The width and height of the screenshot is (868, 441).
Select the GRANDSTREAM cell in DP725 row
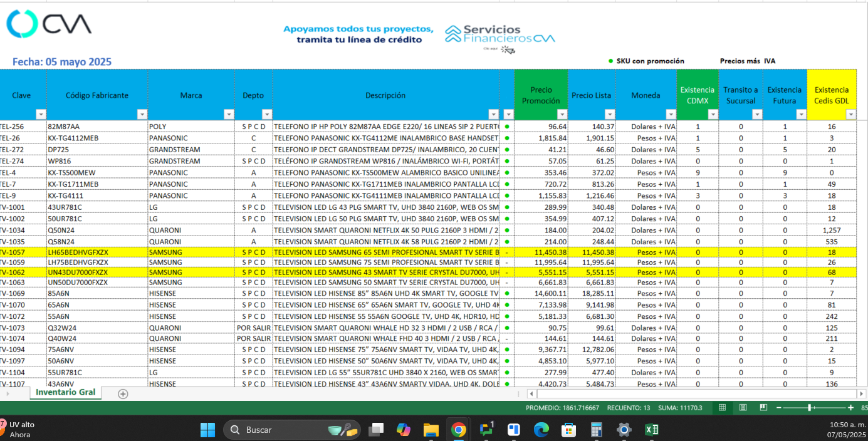191,150
